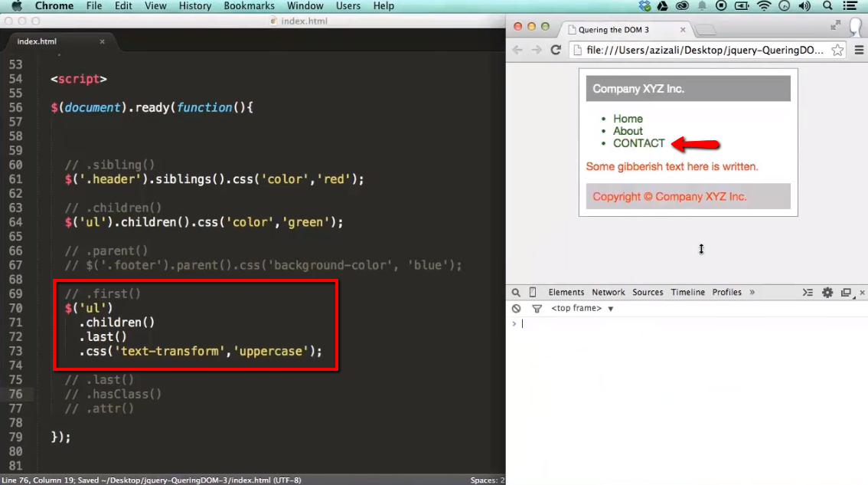Screen dimensions: 868x485
Task: Open the Help menu
Action: (383, 6)
